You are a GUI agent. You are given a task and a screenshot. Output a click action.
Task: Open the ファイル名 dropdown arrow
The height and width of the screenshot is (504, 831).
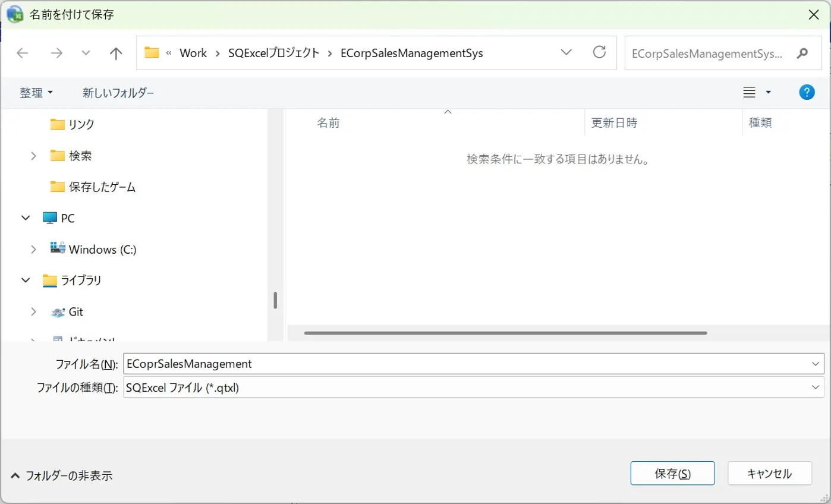(x=814, y=364)
